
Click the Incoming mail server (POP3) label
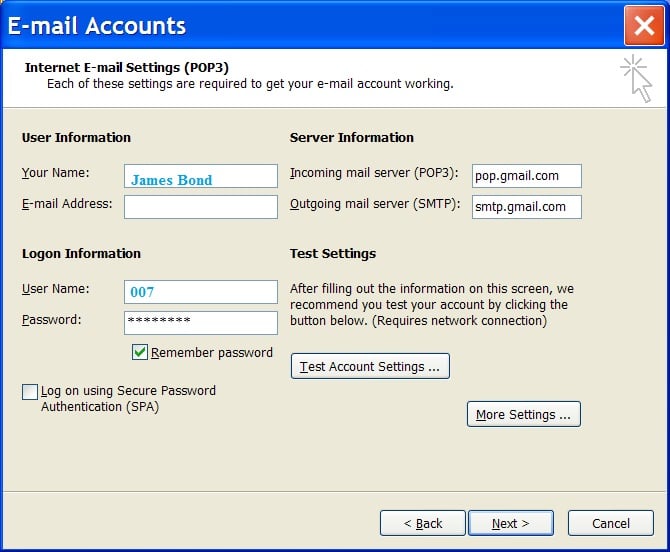tap(374, 173)
